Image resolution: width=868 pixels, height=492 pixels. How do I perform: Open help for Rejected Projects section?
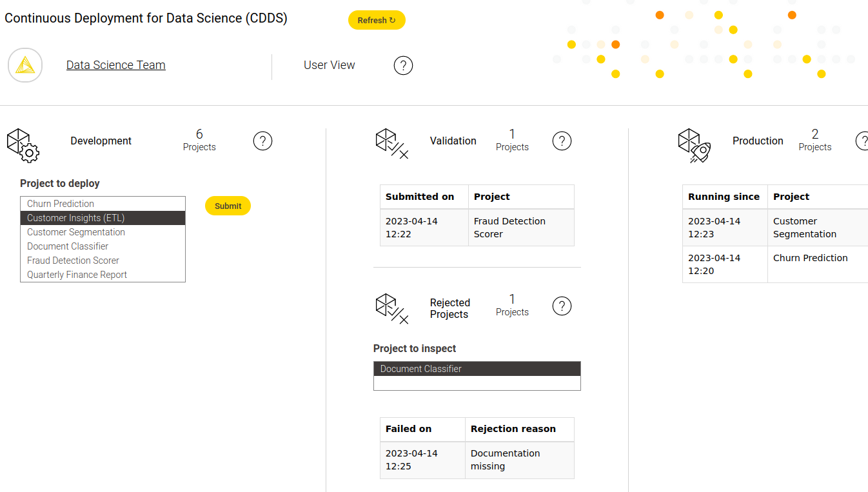click(562, 306)
